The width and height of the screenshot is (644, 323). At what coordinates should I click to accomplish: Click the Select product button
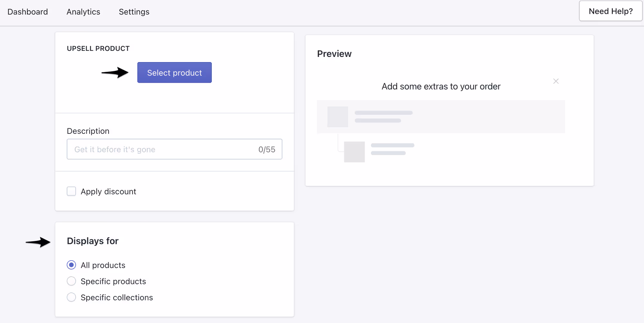[175, 72]
